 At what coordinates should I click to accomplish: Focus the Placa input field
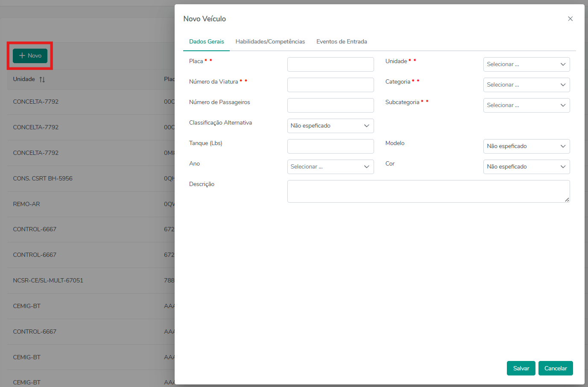[330, 64]
